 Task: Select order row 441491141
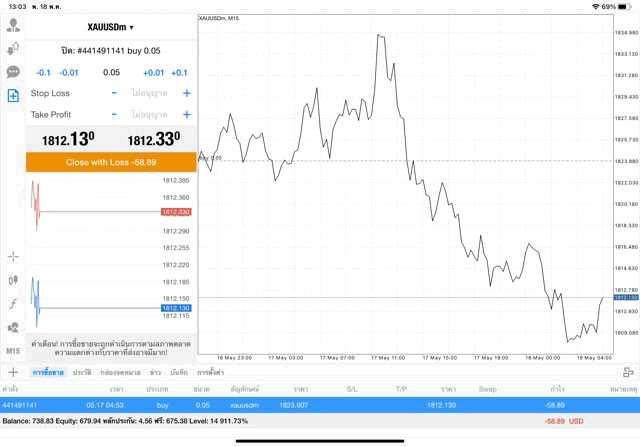click(320, 405)
